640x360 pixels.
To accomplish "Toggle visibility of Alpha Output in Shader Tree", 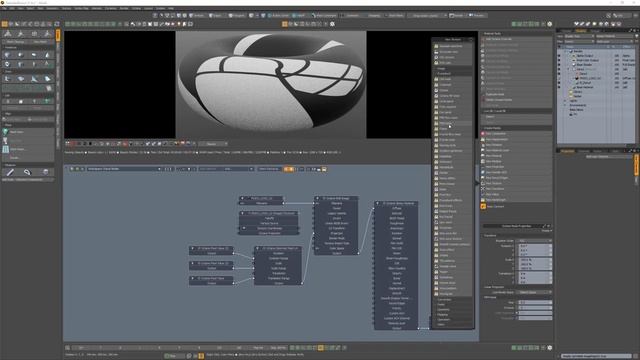I will [x=559, y=56].
